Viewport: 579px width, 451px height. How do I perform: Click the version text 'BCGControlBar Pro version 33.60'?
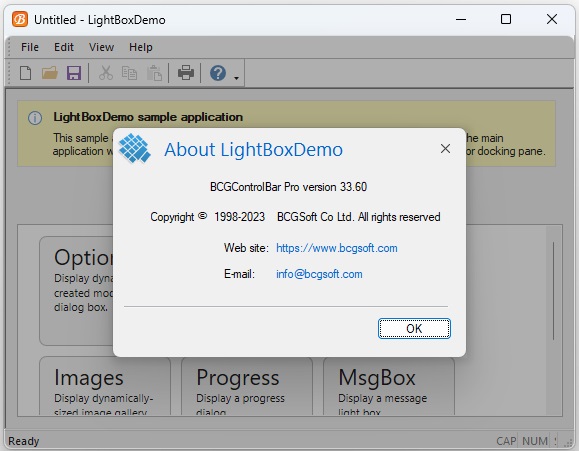coord(288,187)
